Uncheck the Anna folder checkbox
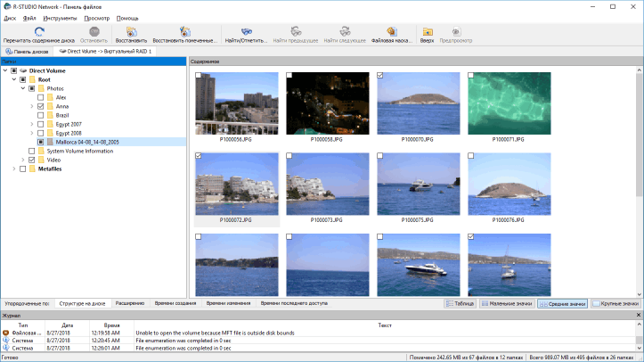644x362 pixels. click(x=40, y=106)
